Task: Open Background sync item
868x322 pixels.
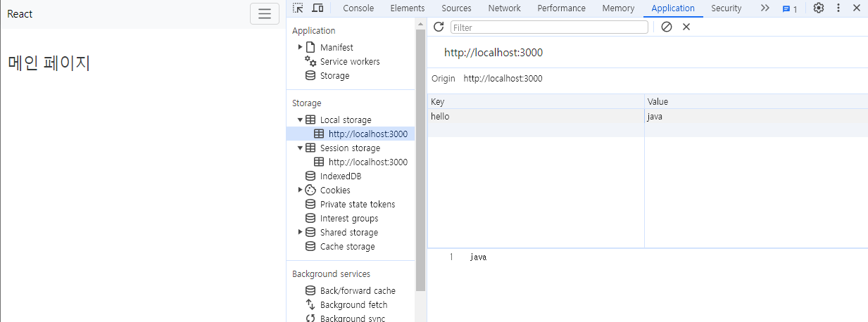Action: 353,318
